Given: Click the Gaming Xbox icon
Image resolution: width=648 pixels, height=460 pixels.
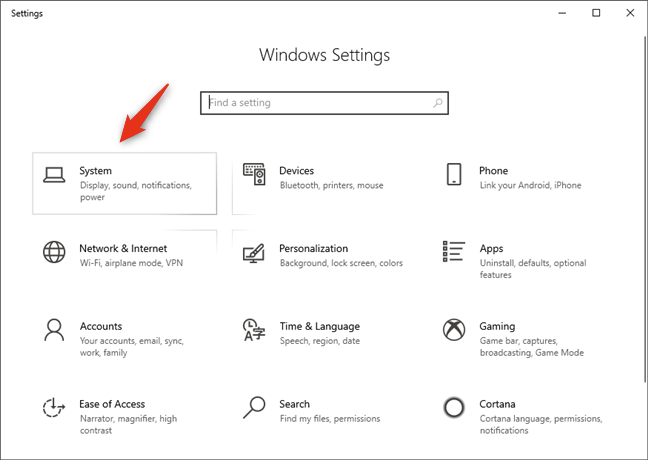Looking at the screenshot, I should coord(454,329).
